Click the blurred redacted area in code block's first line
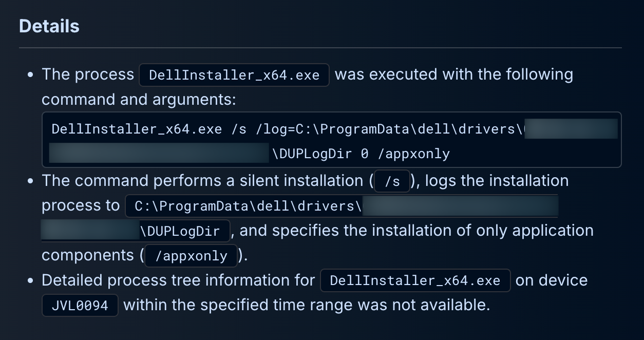Screen dimensions: 644x340 (571, 128)
